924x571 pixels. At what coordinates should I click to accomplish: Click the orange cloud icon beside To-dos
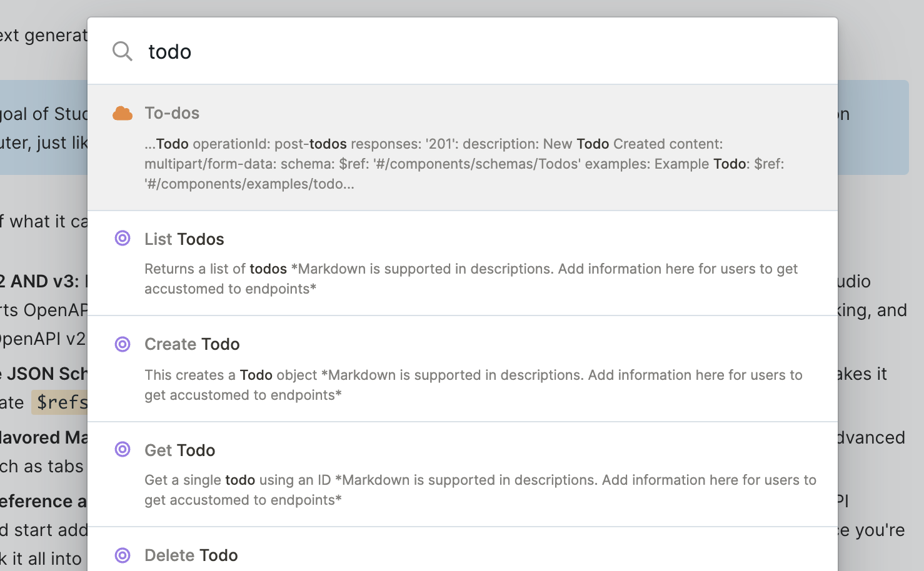point(123,112)
